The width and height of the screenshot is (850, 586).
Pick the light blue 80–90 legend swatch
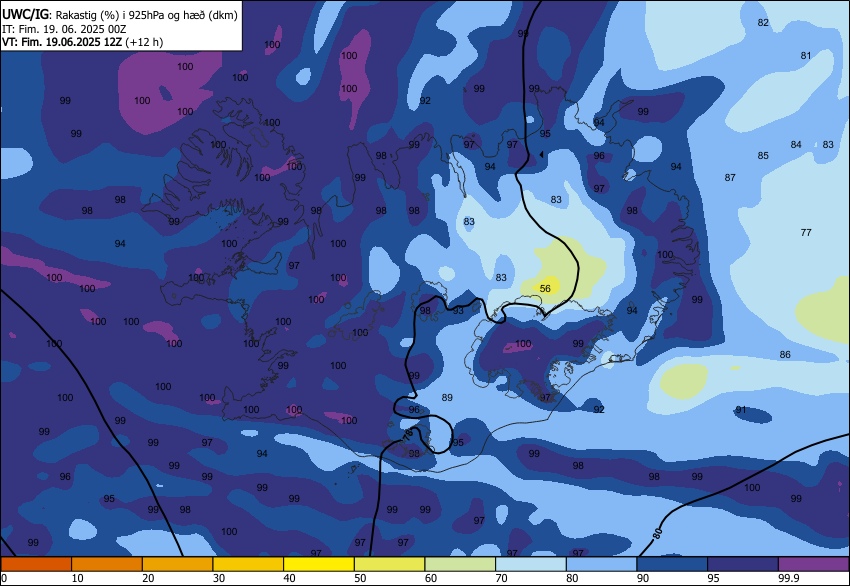click(x=601, y=564)
